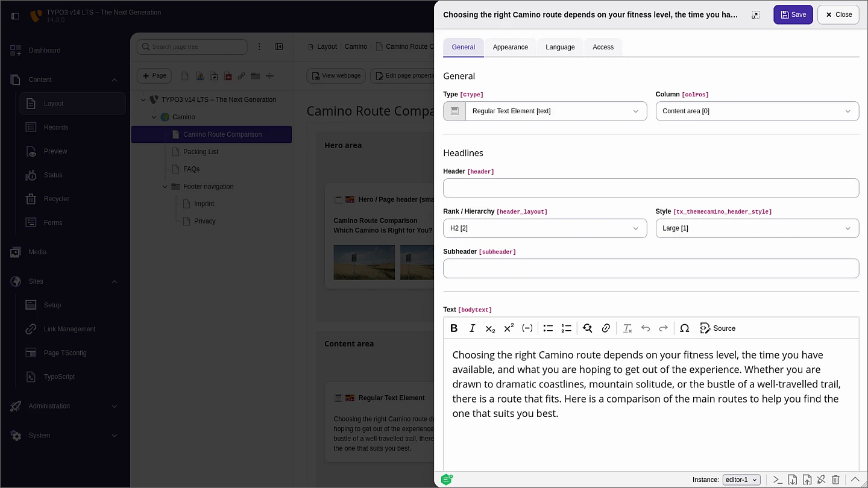Viewport: 868px width, 488px height.
Task: Open the special characters Omega picker
Action: tap(684, 328)
